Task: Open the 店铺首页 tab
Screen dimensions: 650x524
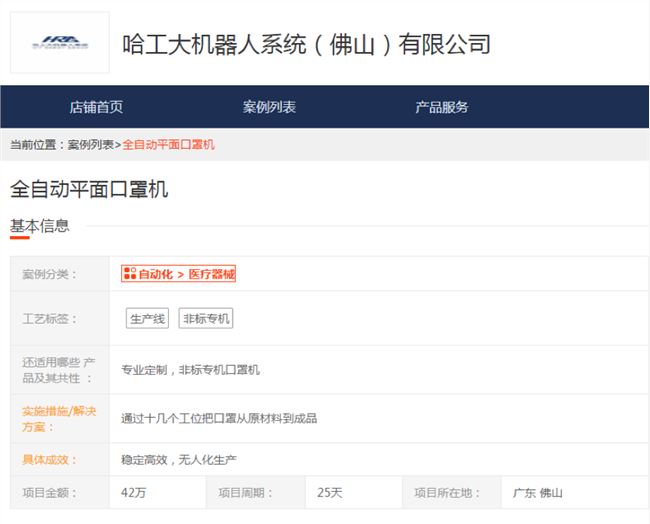Action: point(96,107)
